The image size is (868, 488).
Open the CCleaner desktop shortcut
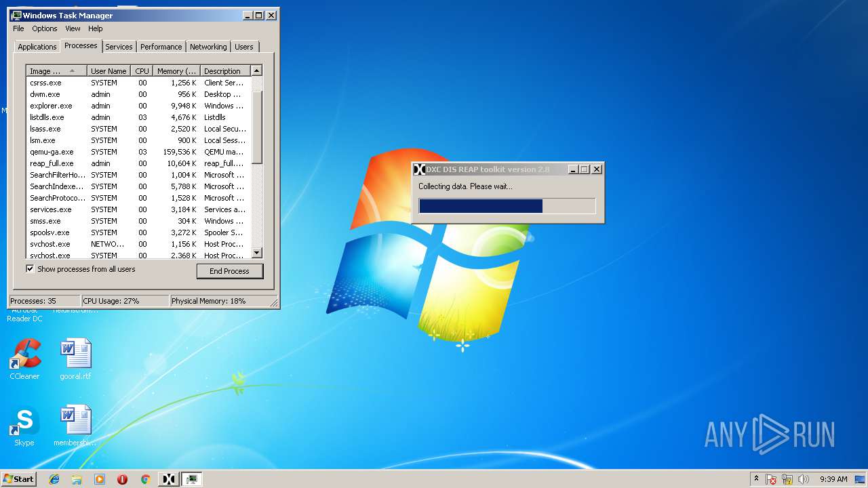tap(24, 359)
